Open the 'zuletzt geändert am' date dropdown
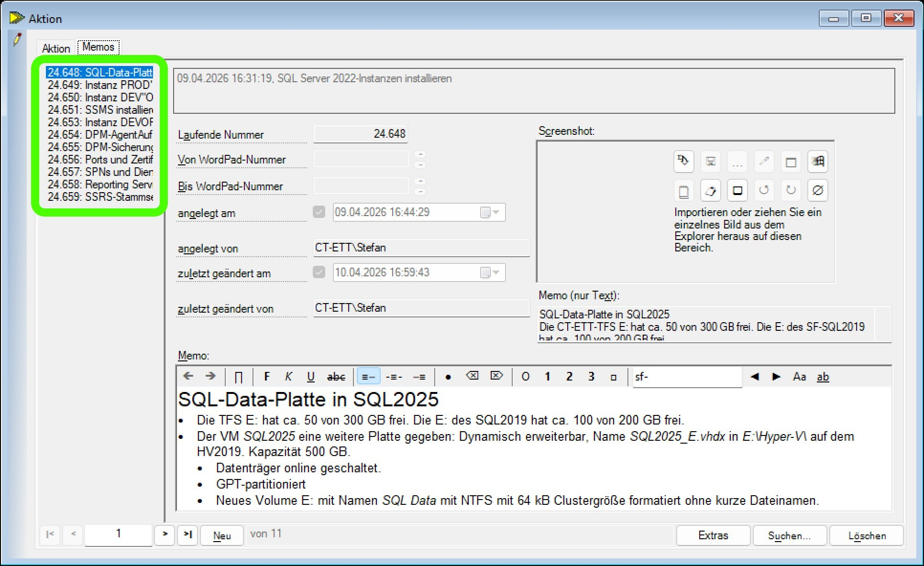 (x=496, y=272)
